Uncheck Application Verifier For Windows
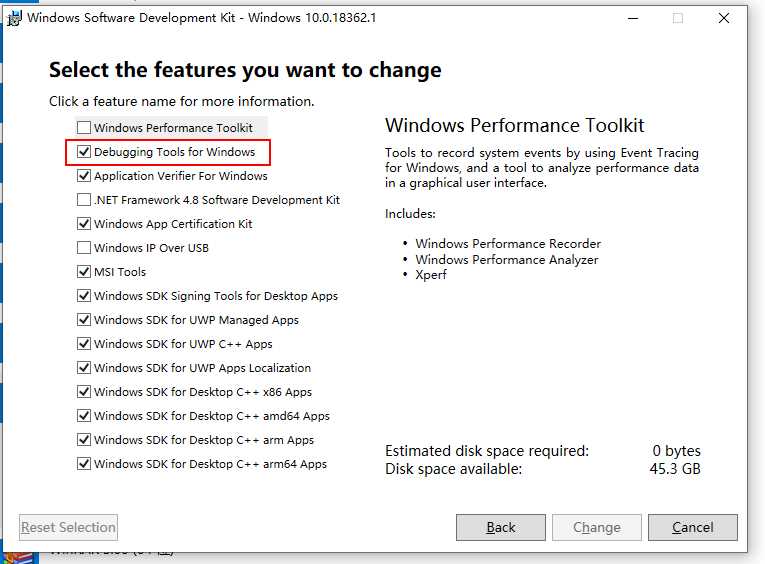Image resolution: width=765 pixels, height=564 pixels. point(84,176)
